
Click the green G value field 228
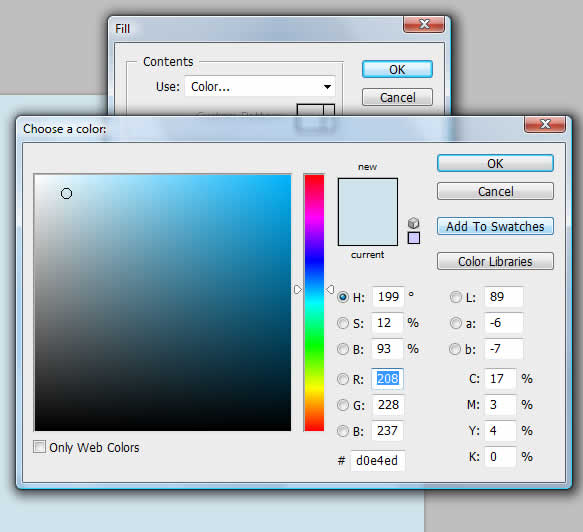tap(388, 404)
